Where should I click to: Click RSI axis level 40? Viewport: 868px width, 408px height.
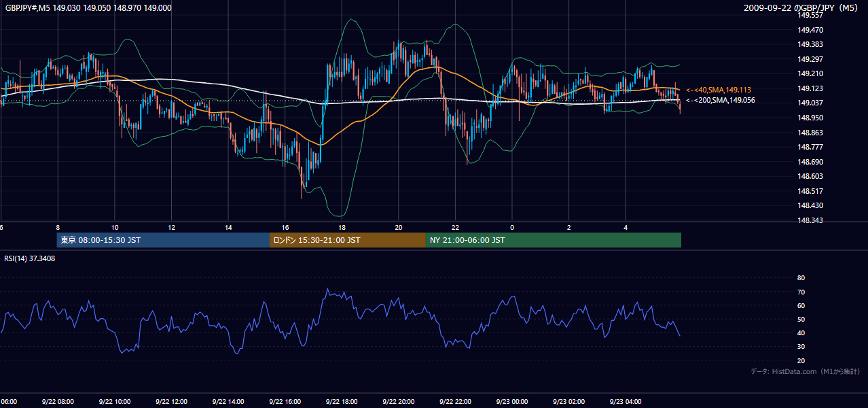[801, 333]
